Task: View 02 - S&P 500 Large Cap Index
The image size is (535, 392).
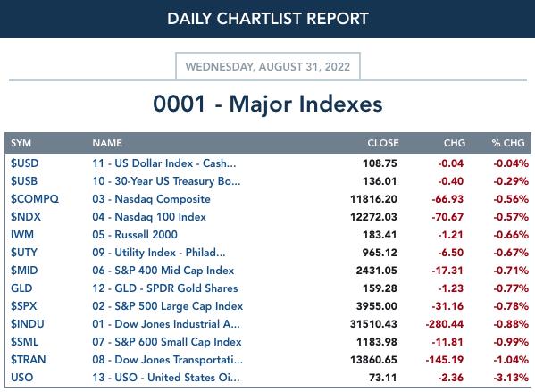Action: click(x=168, y=306)
